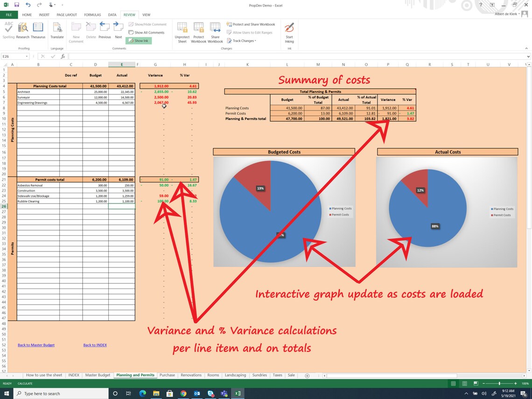Click Protect Workbook
The width and height of the screenshot is (532, 399).
coord(198,32)
